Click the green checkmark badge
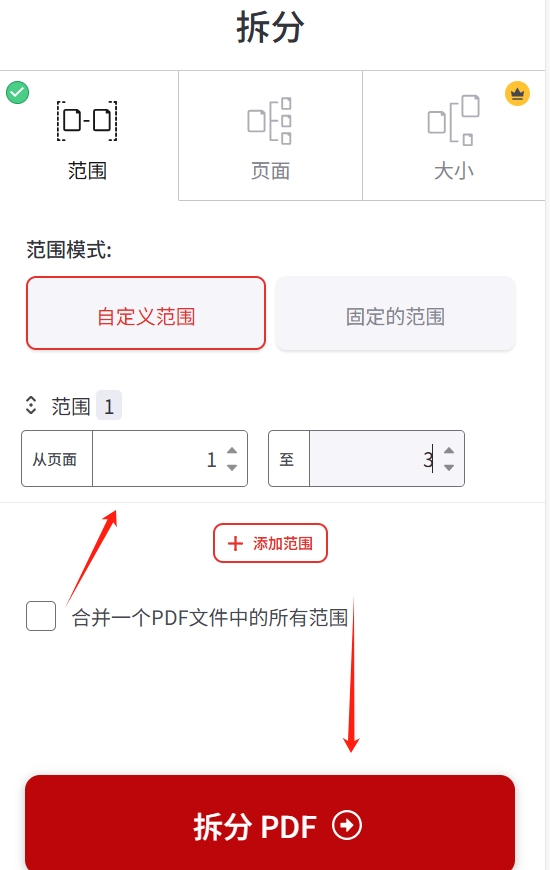Image resolution: width=550 pixels, height=870 pixels. (x=18, y=92)
